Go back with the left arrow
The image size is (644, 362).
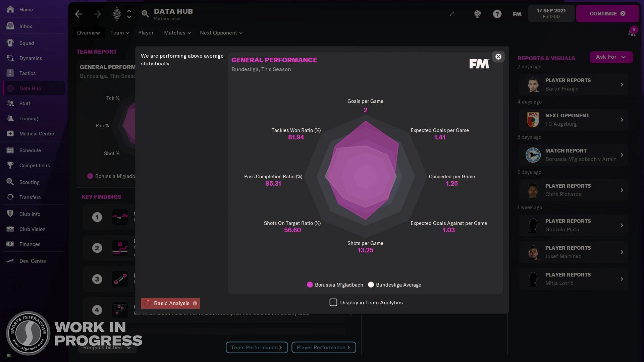point(79,14)
